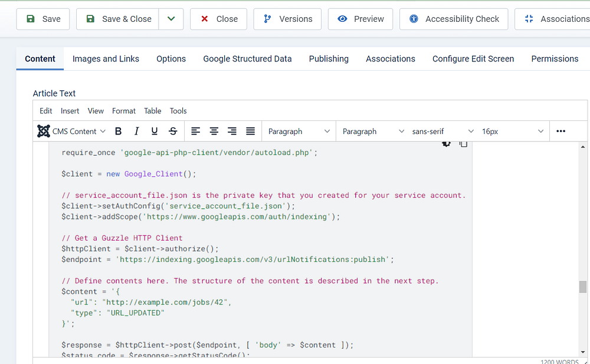Switch to the Content tab
Screen dimensions: 590x364
(x=40, y=59)
